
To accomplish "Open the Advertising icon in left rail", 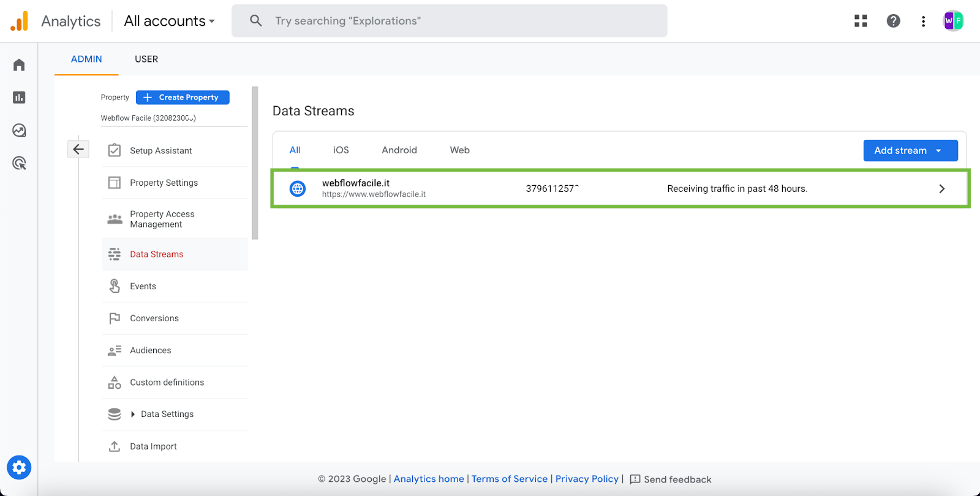I will [x=19, y=163].
